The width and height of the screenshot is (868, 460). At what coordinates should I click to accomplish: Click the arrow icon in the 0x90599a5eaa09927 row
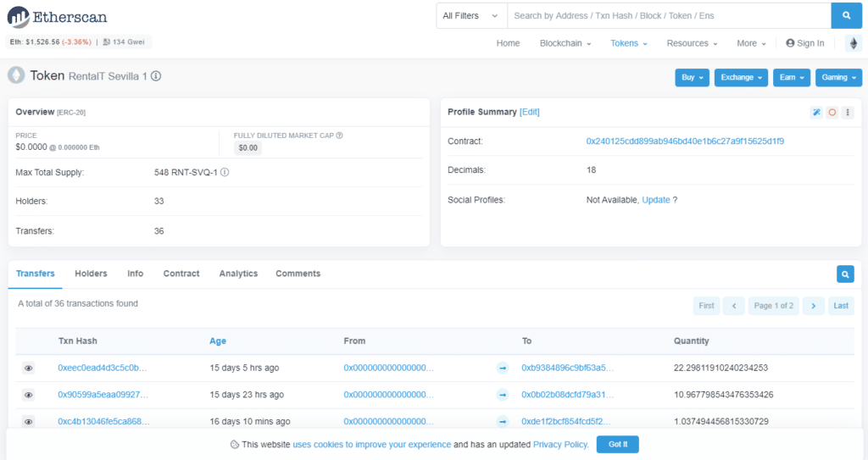pos(502,395)
